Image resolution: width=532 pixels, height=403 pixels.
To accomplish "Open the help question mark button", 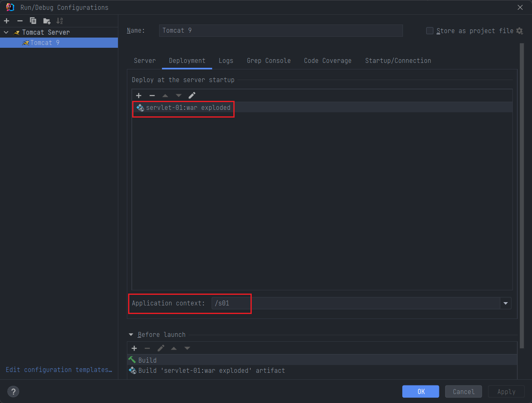I will [13, 391].
